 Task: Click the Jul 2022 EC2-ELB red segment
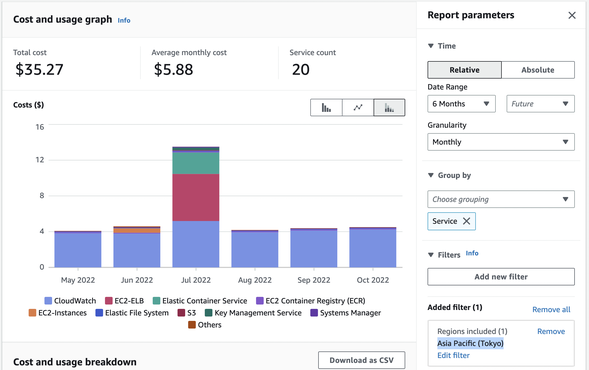196,198
